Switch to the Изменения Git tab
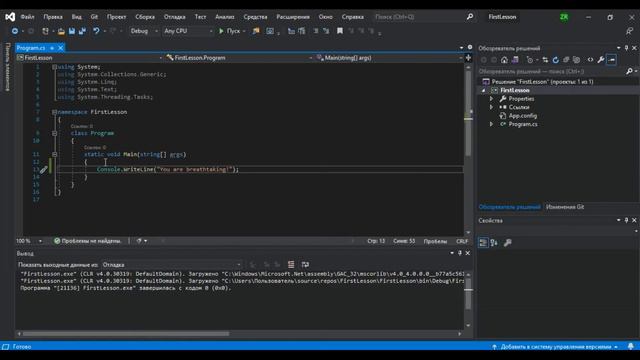 pos(565,207)
